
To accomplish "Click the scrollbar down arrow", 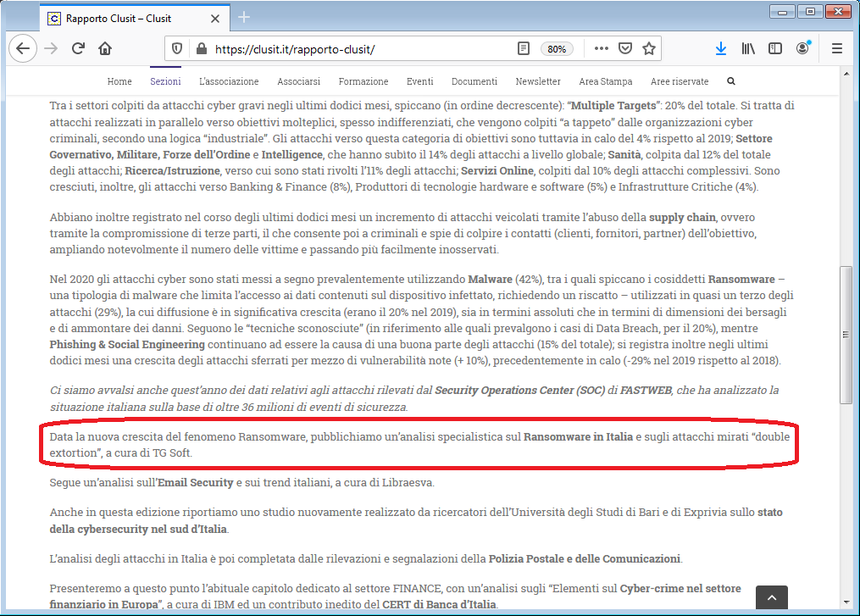I will 846,602.
